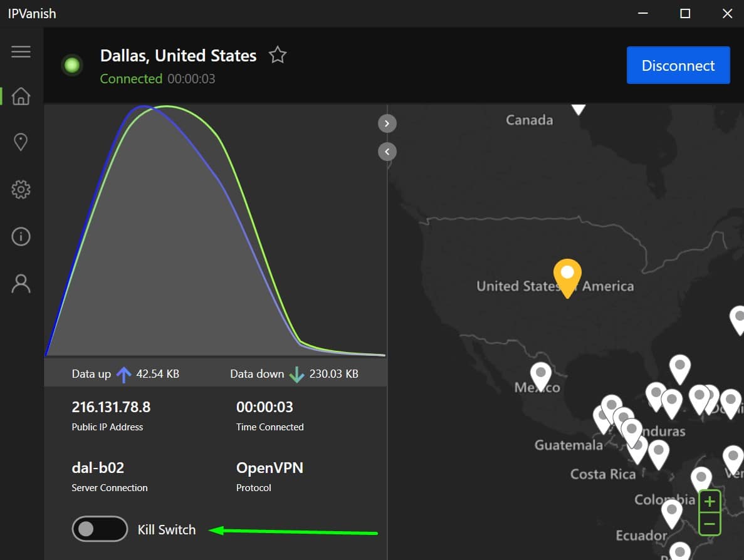The image size is (744, 560).
Task: Open the Settings gear icon
Action: 21,189
